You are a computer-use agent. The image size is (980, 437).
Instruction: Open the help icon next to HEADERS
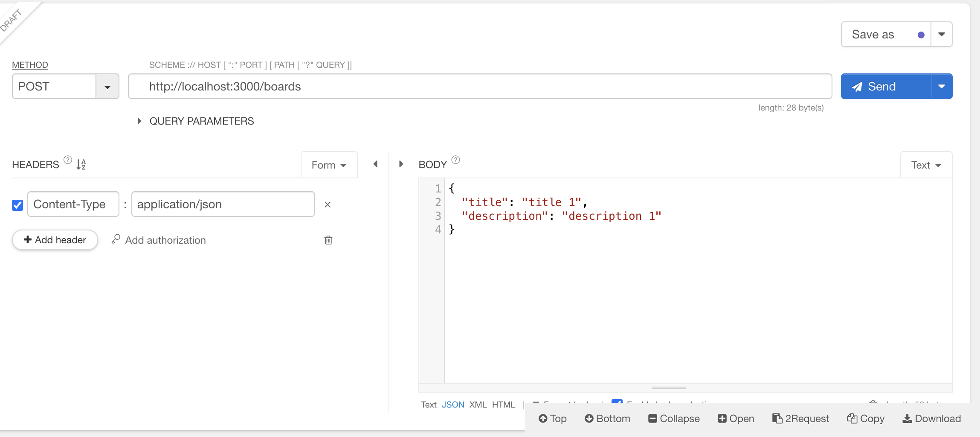point(68,160)
